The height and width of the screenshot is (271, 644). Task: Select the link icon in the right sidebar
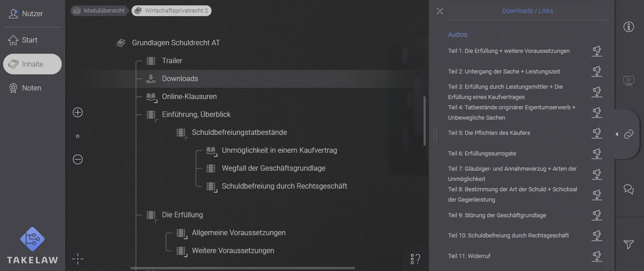point(630,133)
